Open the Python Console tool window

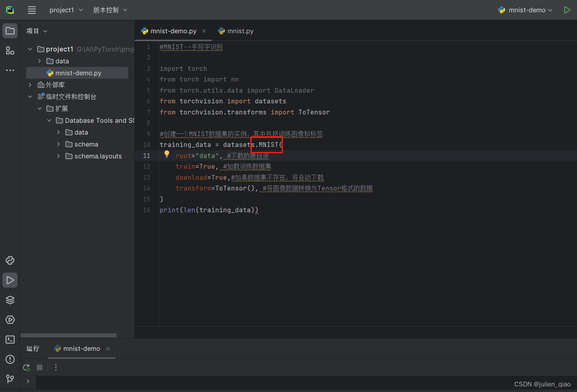pos(10,260)
